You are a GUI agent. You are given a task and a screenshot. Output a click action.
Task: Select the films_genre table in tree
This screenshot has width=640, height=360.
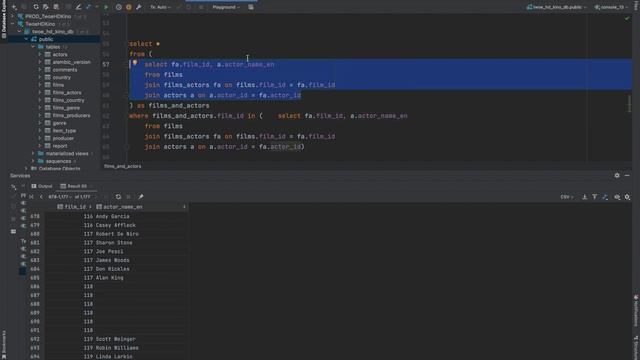(66, 108)
